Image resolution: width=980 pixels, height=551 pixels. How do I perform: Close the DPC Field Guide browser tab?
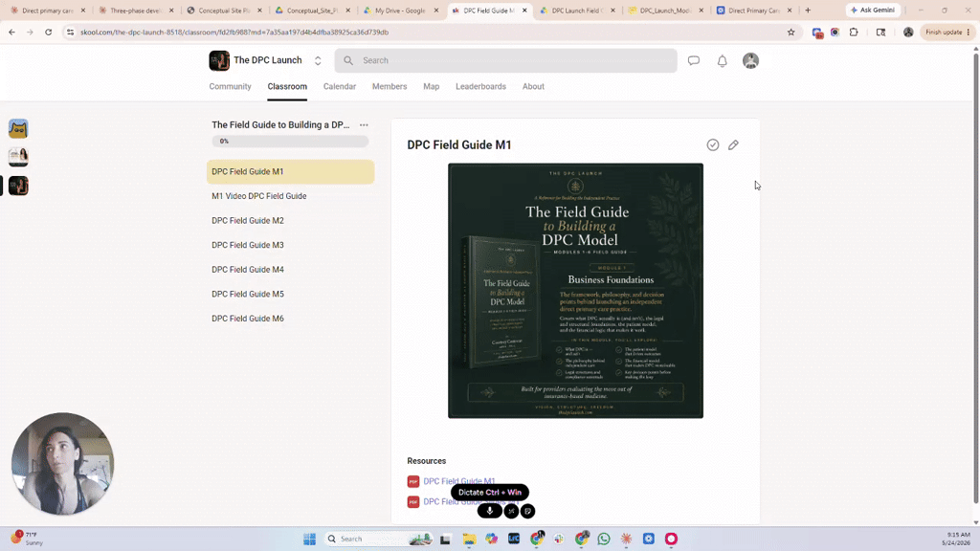coord(524,11)
